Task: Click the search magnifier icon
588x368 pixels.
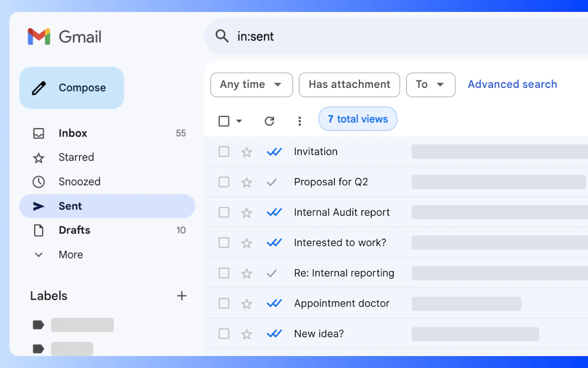Action: point(222,36)
